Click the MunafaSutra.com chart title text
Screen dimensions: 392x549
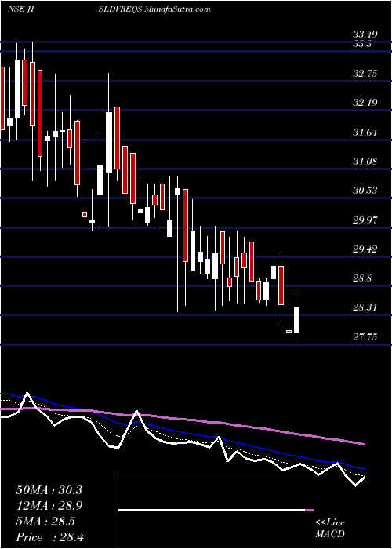[x=177, y=9]
